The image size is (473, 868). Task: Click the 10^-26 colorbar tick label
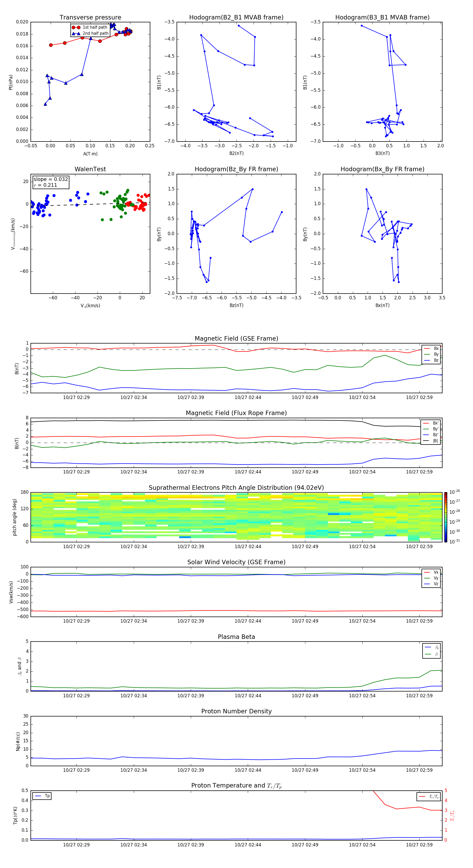[x=455, y=492]
